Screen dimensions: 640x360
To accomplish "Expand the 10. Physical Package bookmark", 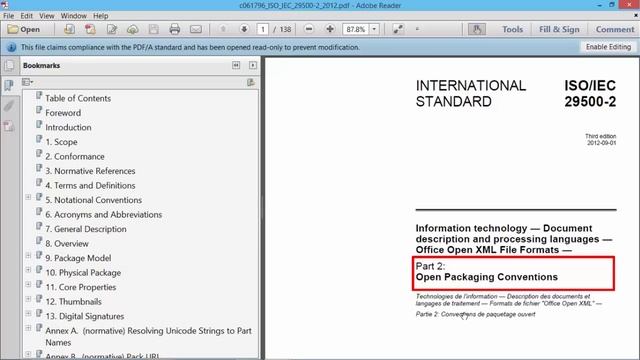I will point(28,270).
